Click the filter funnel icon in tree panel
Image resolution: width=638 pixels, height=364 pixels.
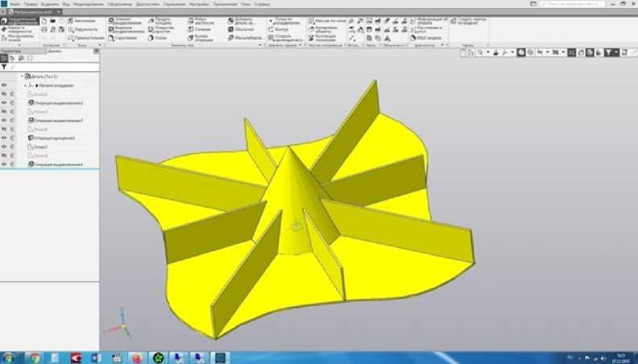(4, 68)
